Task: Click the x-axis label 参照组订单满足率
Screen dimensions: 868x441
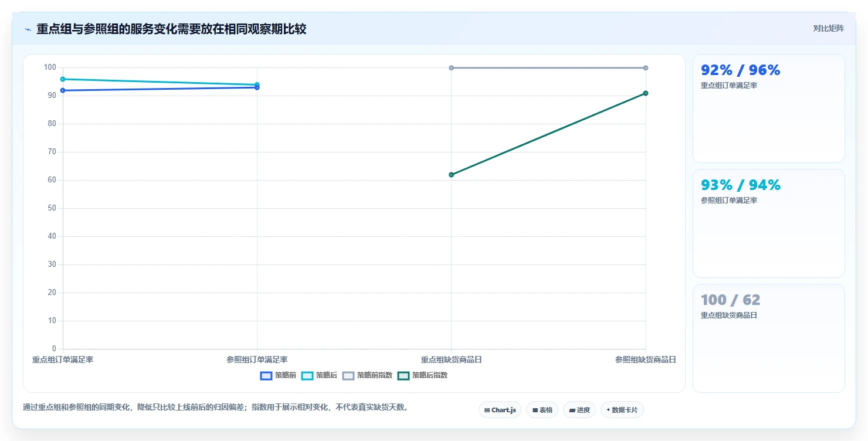Action: coord(257,359)
